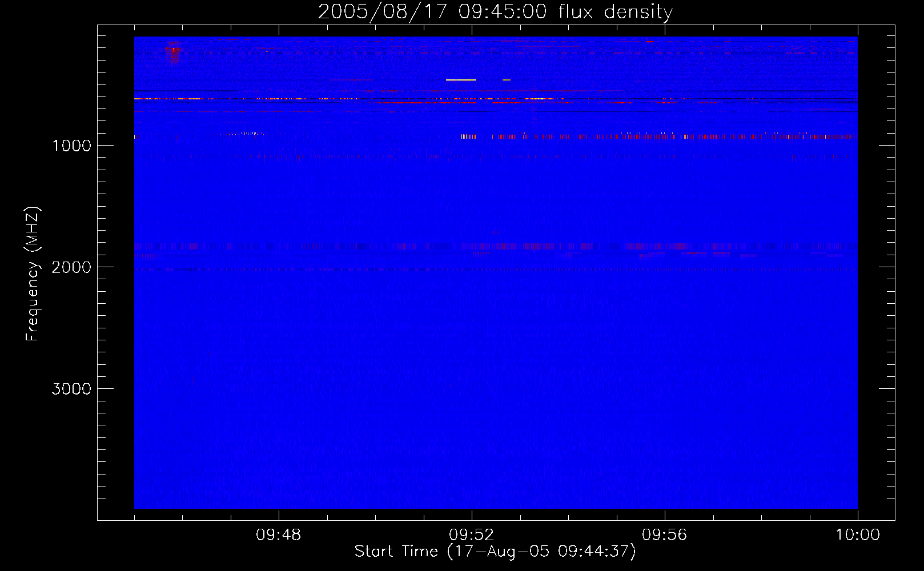The width and height of the screenshot is (924, 571).
Task: Click the '1000' frequency tick label
Action: tap(71, 146)
